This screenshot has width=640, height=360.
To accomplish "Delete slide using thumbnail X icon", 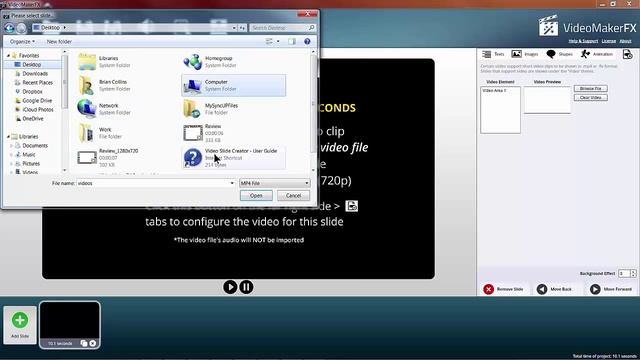I will point(93,343).
